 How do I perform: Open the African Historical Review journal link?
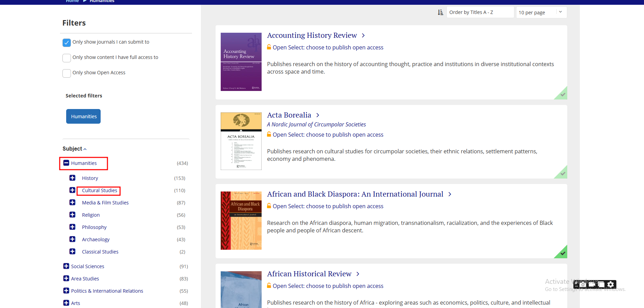click(309, 274)
